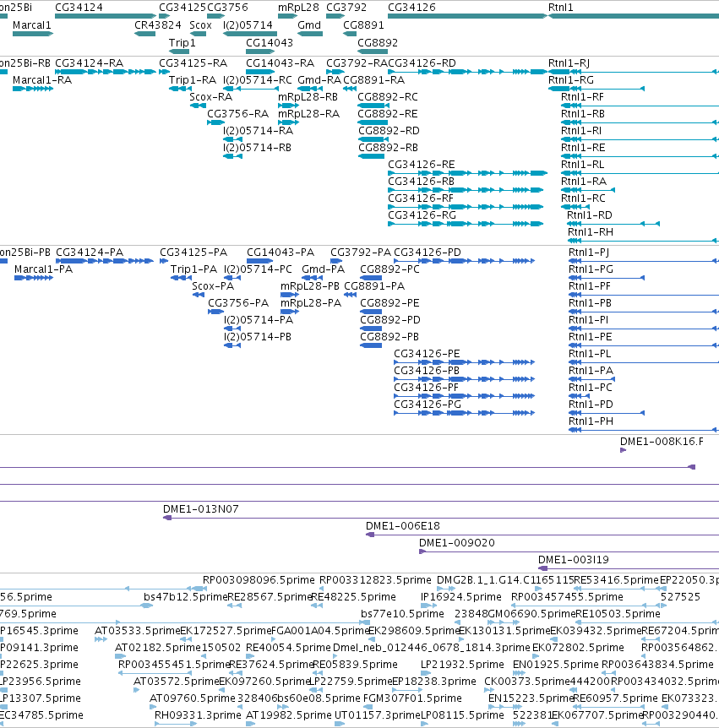719x728 pixels.
Task: Click the UT01157.3prime EST label
Action: tap(377, 715)
